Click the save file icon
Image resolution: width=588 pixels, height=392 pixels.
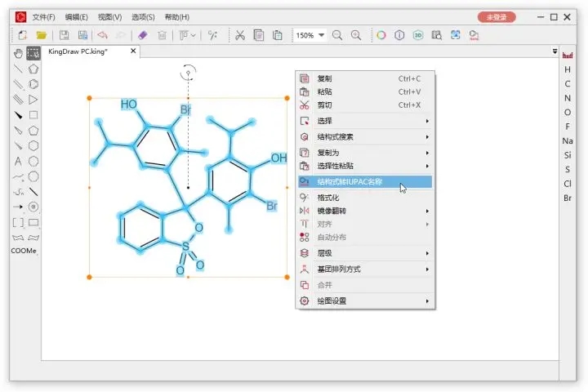tap(65, 35)
